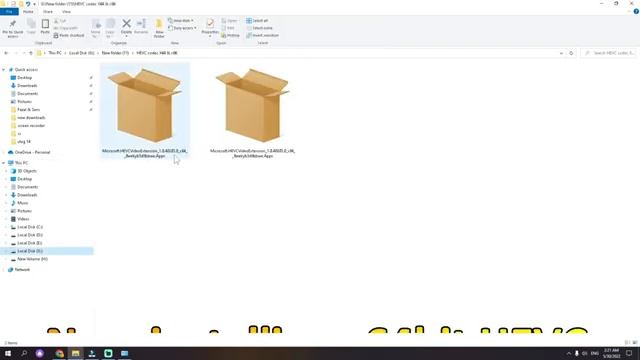This screenshot has width=640, height=360.
Task: Click the Rename icon in Organize group
Action: point(141,27)
